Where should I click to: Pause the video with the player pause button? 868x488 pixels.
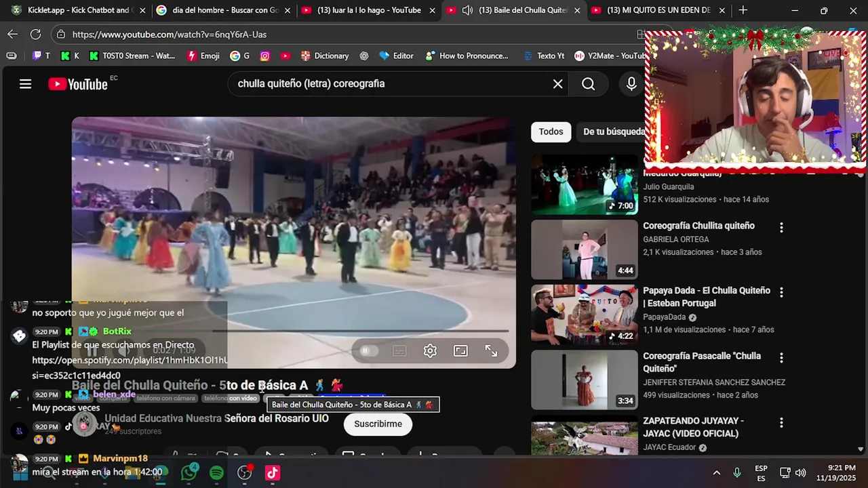pyautogui.click(x=92, y=350)
